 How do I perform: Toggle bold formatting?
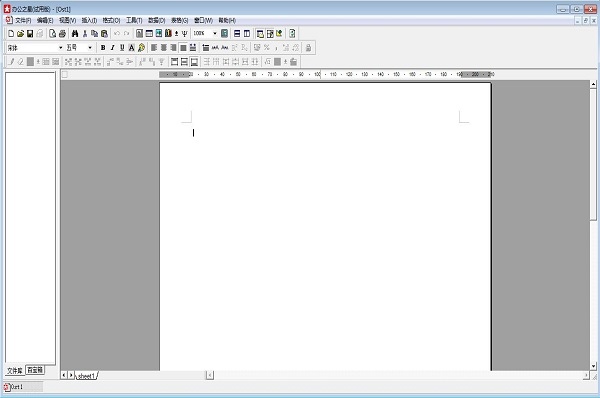coord(103,48)
